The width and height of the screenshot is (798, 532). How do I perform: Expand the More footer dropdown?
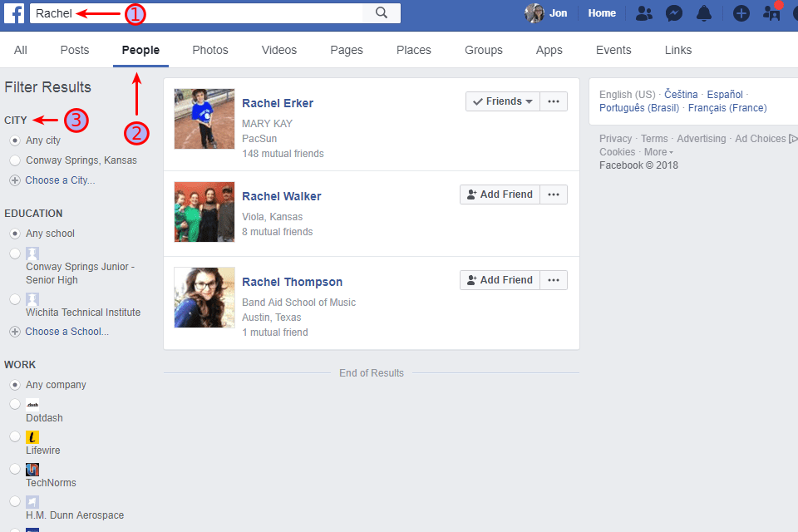point(658,152)
